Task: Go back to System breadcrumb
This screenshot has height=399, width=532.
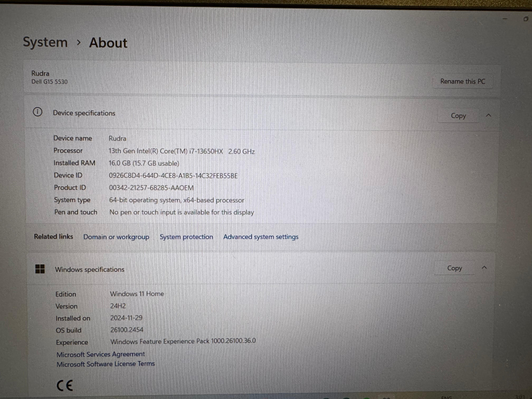Action: click(45, 42)
